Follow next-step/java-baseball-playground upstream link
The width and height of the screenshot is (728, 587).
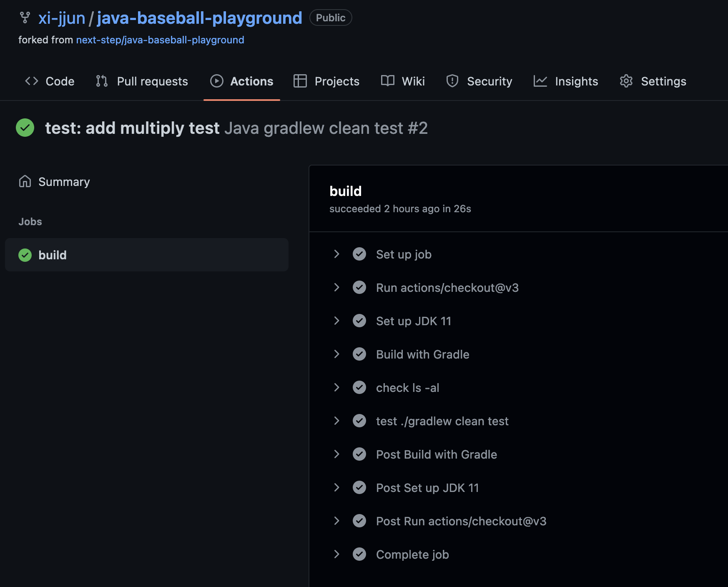160,40
